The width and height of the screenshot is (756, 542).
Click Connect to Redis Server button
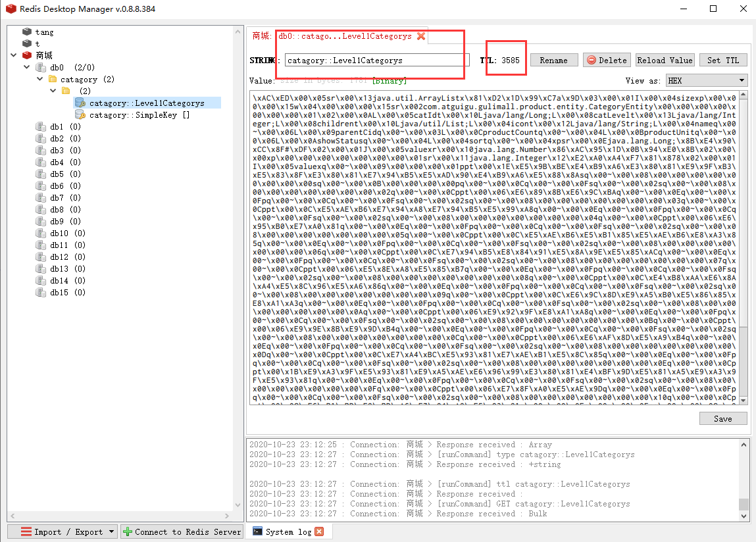[x=182, y=531]
